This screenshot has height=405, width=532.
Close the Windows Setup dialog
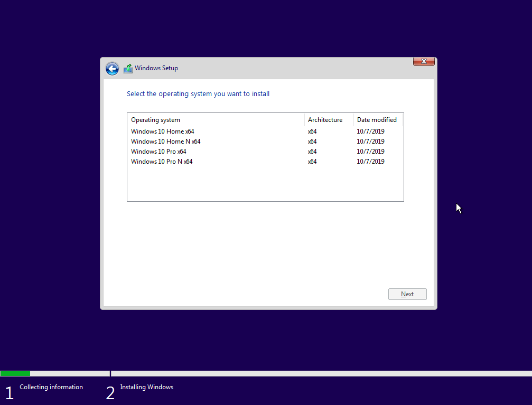tap(424, 61)
